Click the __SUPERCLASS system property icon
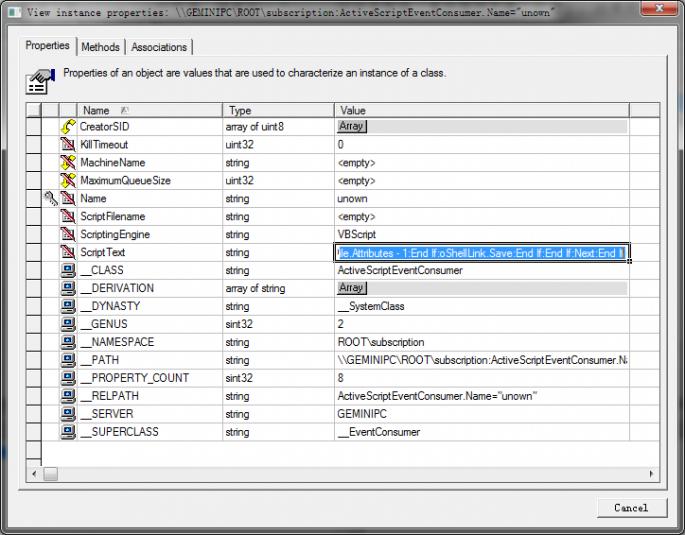The height and width of the screenshot is (535, 685). (x=68, y=432)
